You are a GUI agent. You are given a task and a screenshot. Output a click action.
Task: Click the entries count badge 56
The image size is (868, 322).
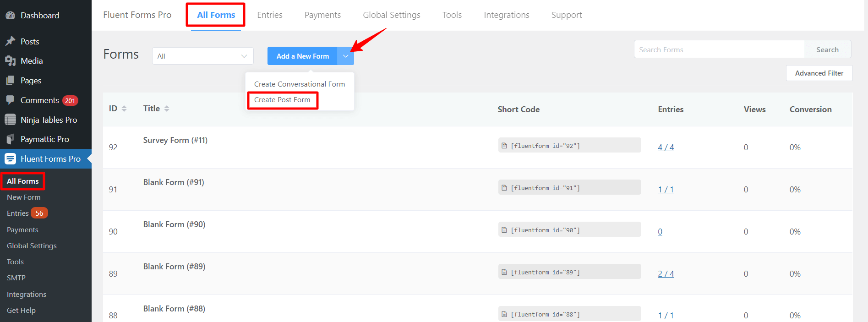point(39,213)
